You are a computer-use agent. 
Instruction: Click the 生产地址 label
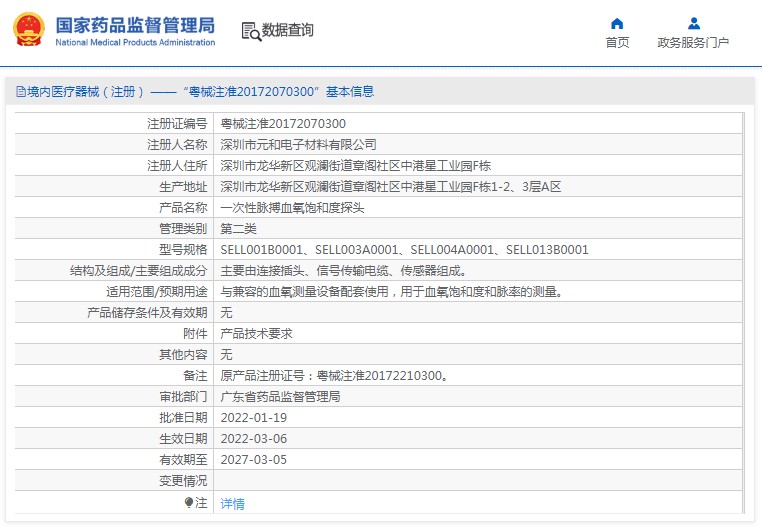point(183,187)
